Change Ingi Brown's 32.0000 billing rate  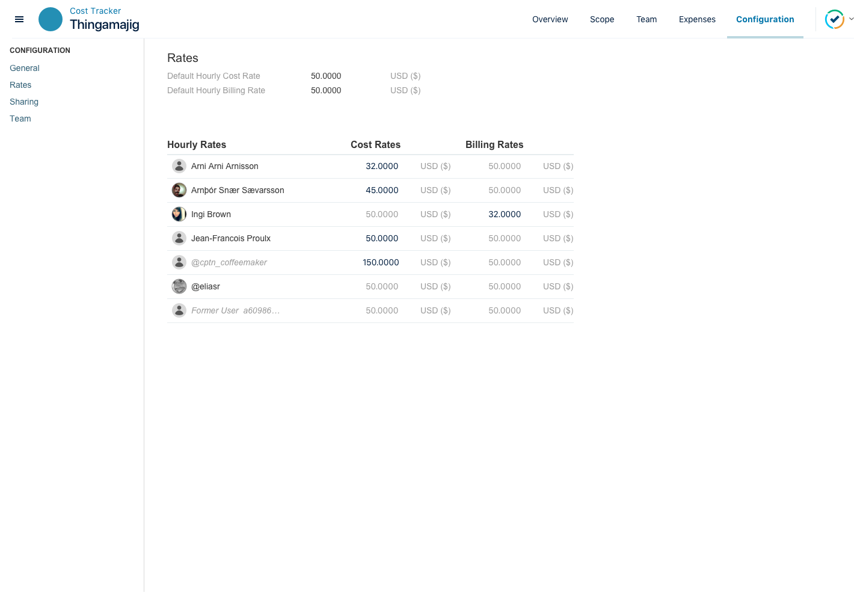pos(505,214)
